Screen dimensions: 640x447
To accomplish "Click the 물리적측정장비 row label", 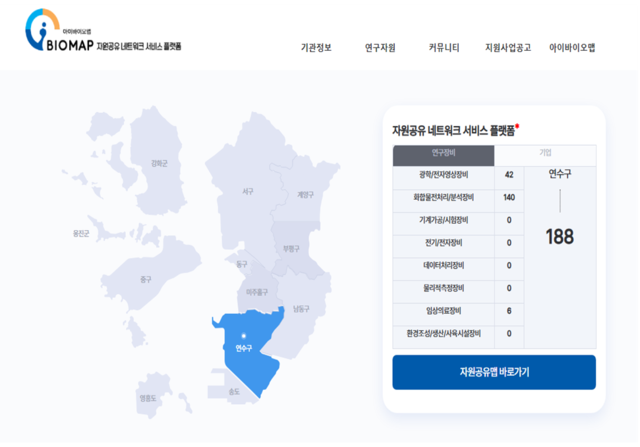I will (x=443, y=289).
